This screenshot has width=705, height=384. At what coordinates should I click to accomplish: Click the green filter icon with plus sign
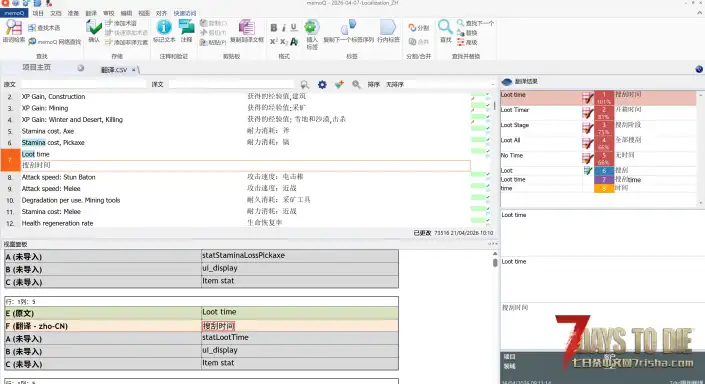(339, 84)
